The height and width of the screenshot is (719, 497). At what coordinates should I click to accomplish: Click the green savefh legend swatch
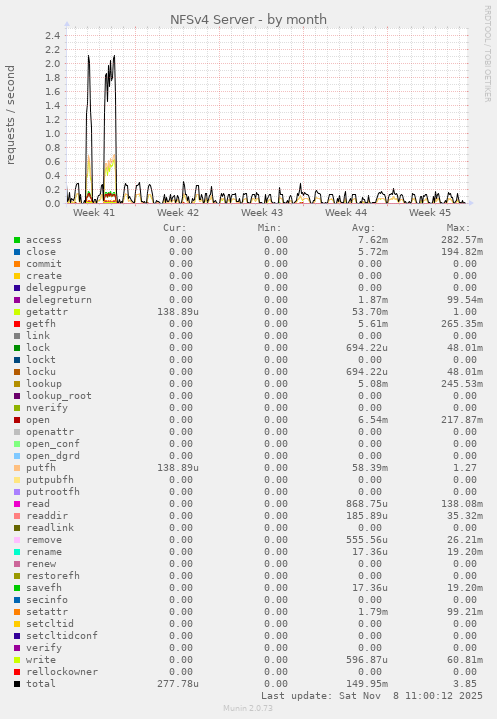(17, 588)
